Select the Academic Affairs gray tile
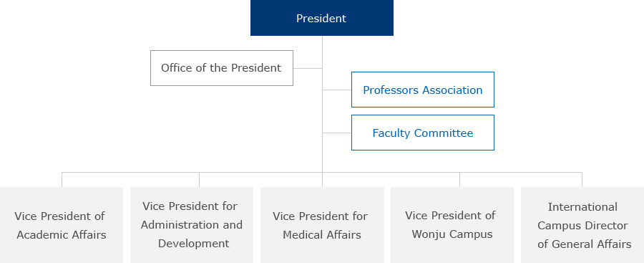Screen dimensions: 644x263 (x=62, y=225)
